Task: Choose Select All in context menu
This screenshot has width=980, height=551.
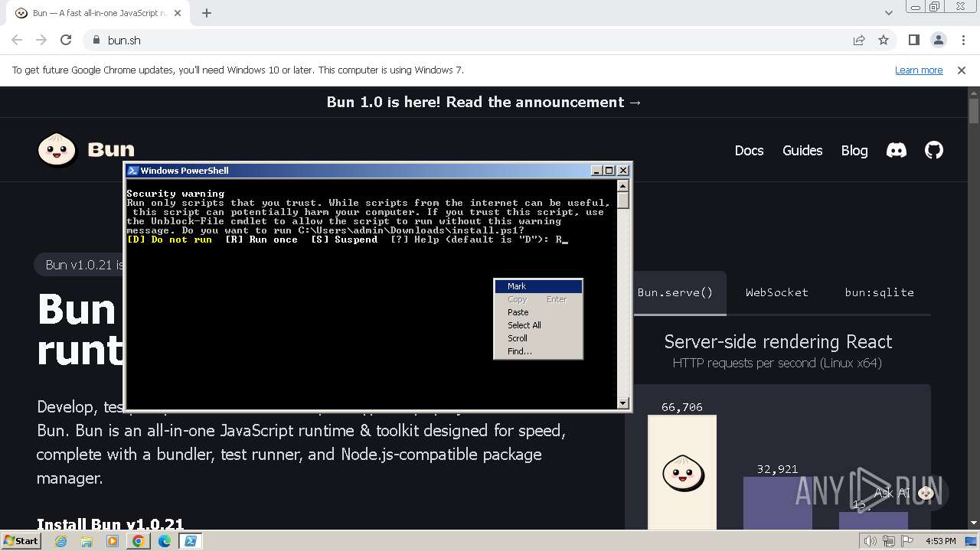Action: coord(539,325)
